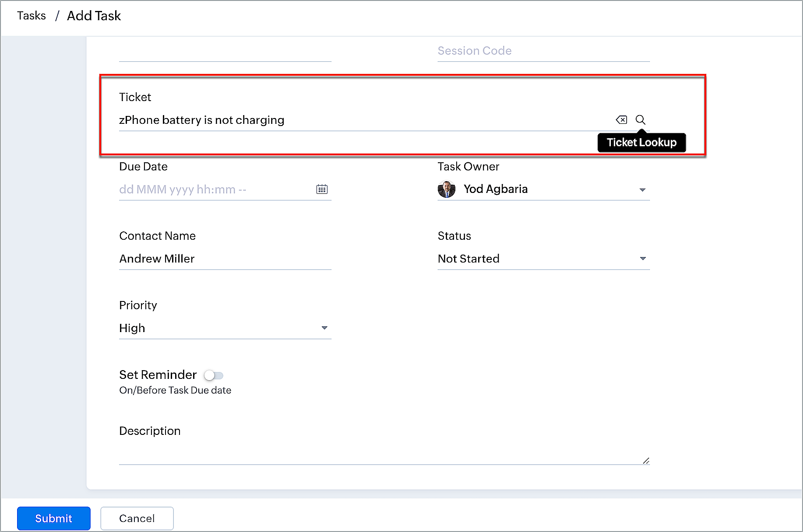Click into the Due Date input field
This screenshot has width=803, height=532.
215,189
